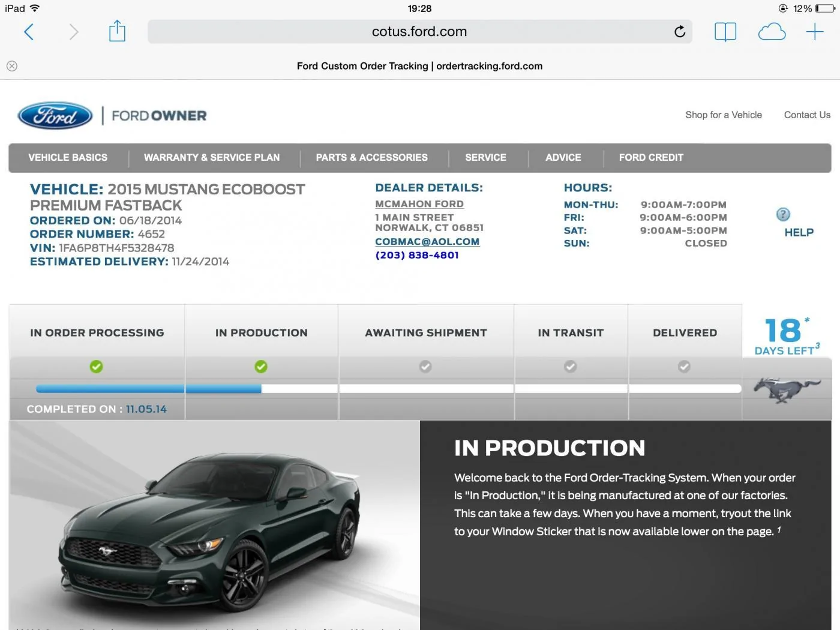Click the blue order progress bar
The height and width of the screenshot is (630, 840).
[149, 389]
